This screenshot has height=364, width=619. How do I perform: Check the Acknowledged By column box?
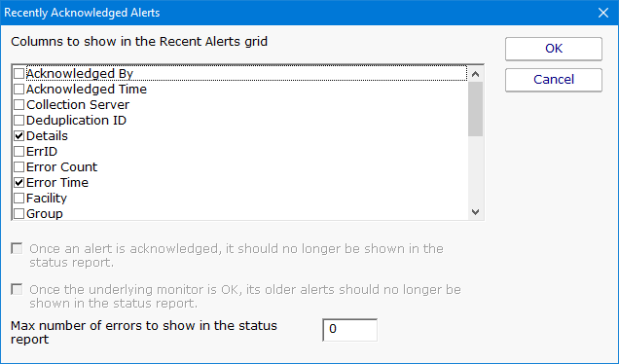[18, 73]
